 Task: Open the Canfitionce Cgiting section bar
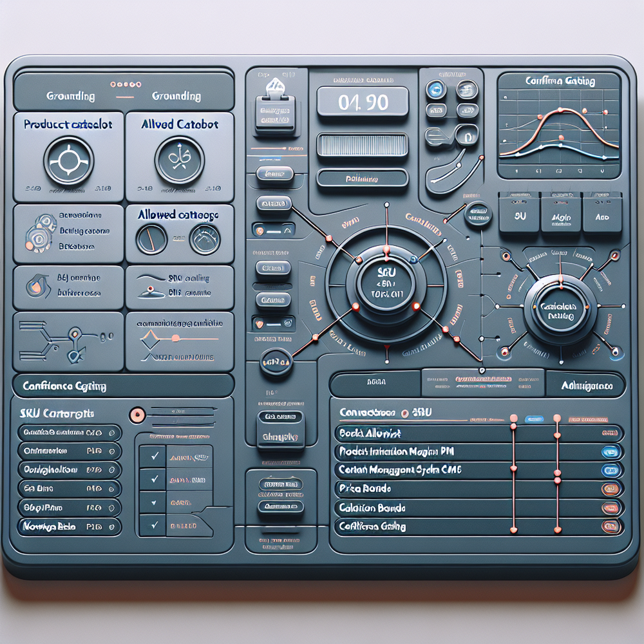click(x=123, y=386)
